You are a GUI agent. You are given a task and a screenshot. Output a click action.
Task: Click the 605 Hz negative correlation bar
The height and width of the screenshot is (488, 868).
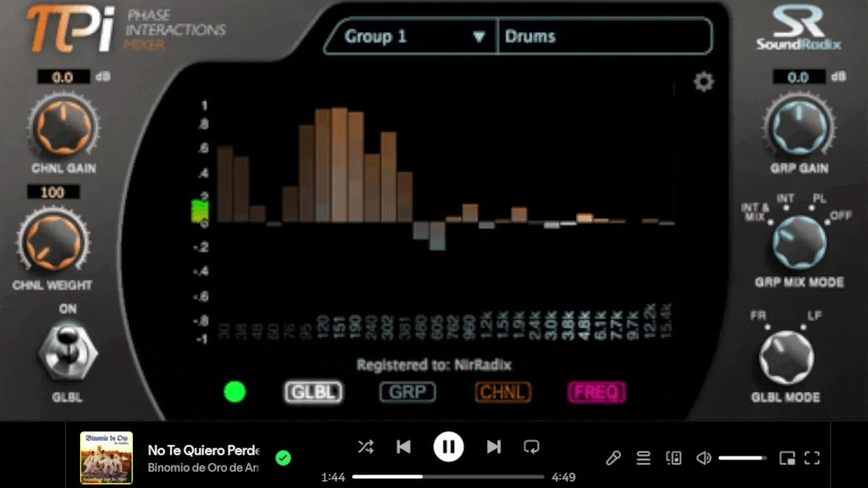(437, 236)
